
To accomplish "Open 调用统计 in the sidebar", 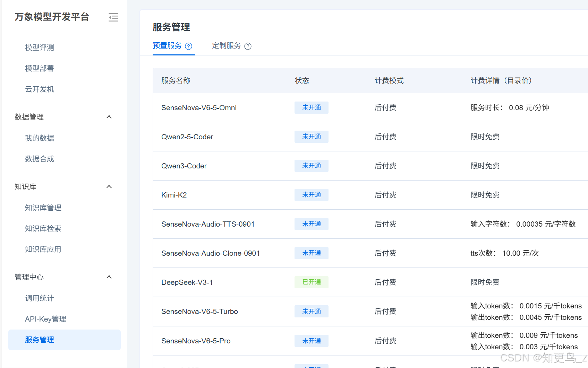I will point(40,298).
